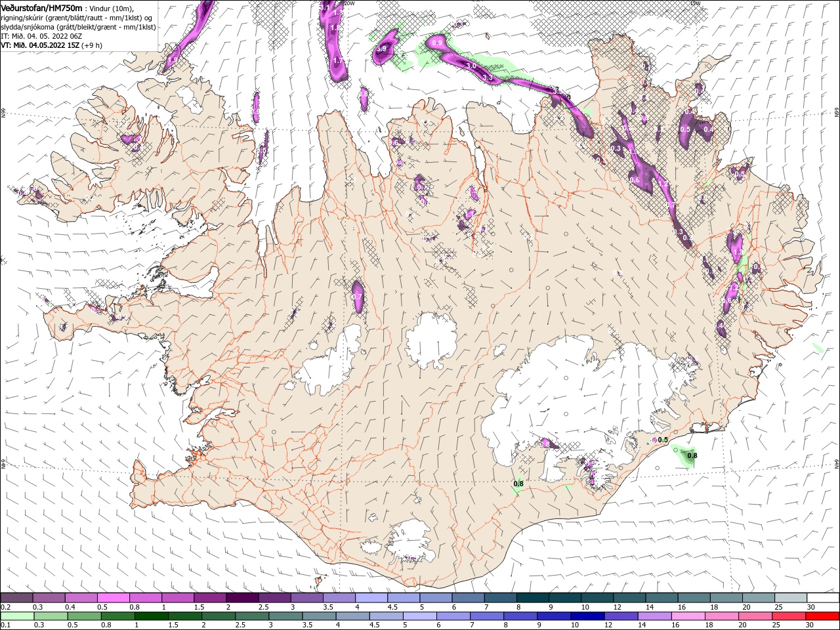This screenshot has height=630, width=840.
Task: Pick the darkest purple 2 swatch in top legend
Action: coord(242,598)
